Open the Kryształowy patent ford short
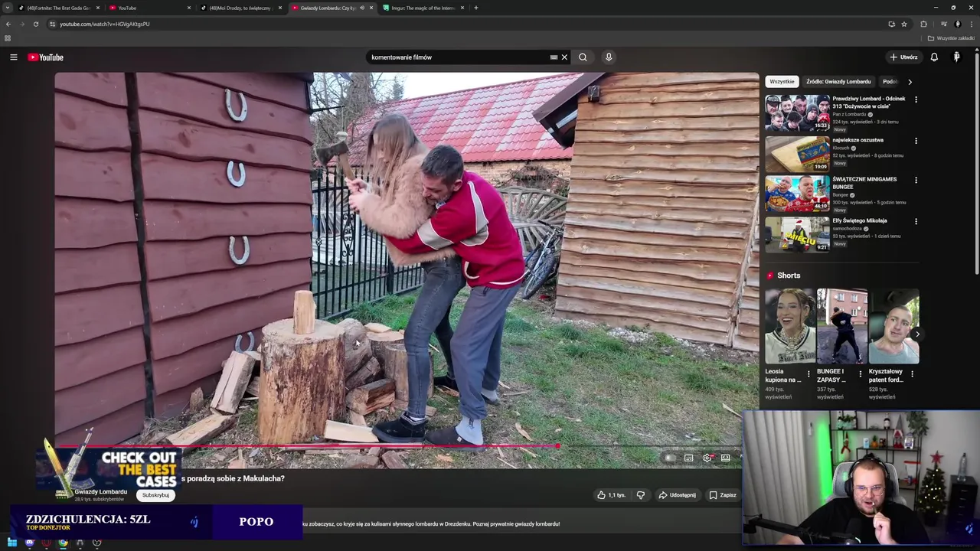 point(893,326)
